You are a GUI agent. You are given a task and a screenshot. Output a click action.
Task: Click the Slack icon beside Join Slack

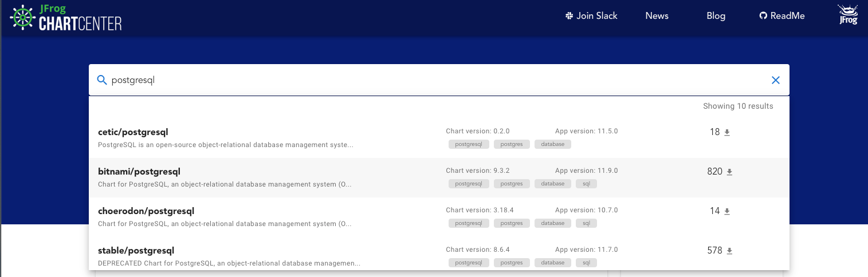pos(569,16)
